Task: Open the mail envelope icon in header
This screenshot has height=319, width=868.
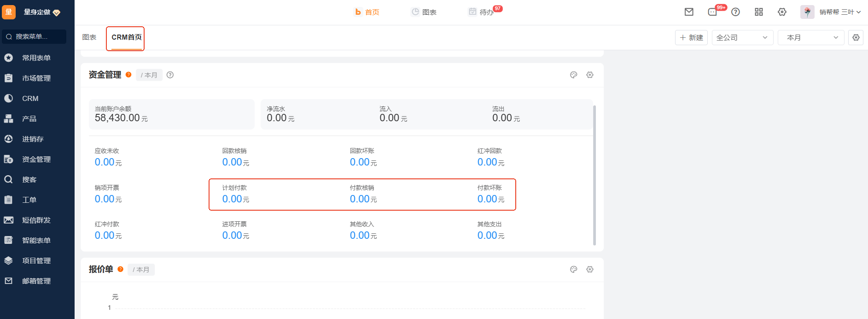Action: coord(689,12)
